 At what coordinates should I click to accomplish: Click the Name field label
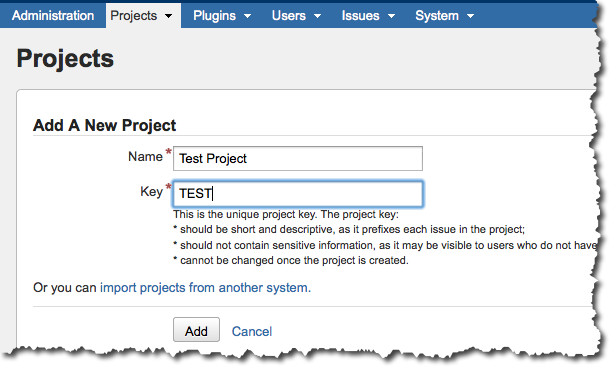click(145, 157)
